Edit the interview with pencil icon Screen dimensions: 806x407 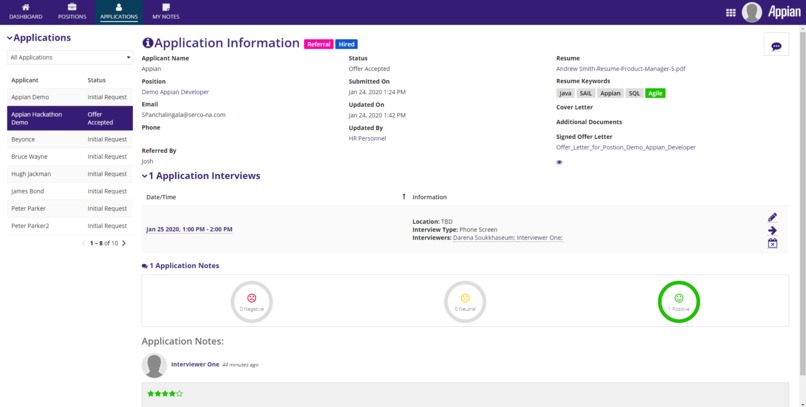(772, 217)
